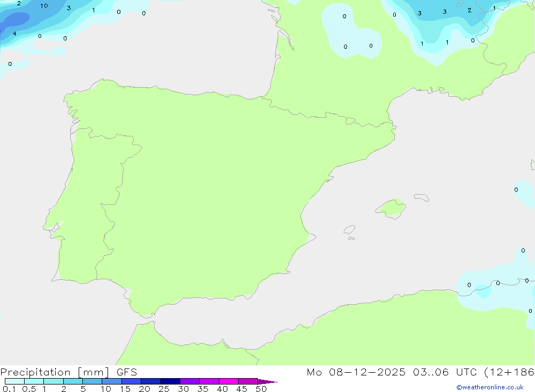Viewport: 535px width, 392px height.
Task: Click the 45–50 mm legend swatch
Action: coord(248,381)
